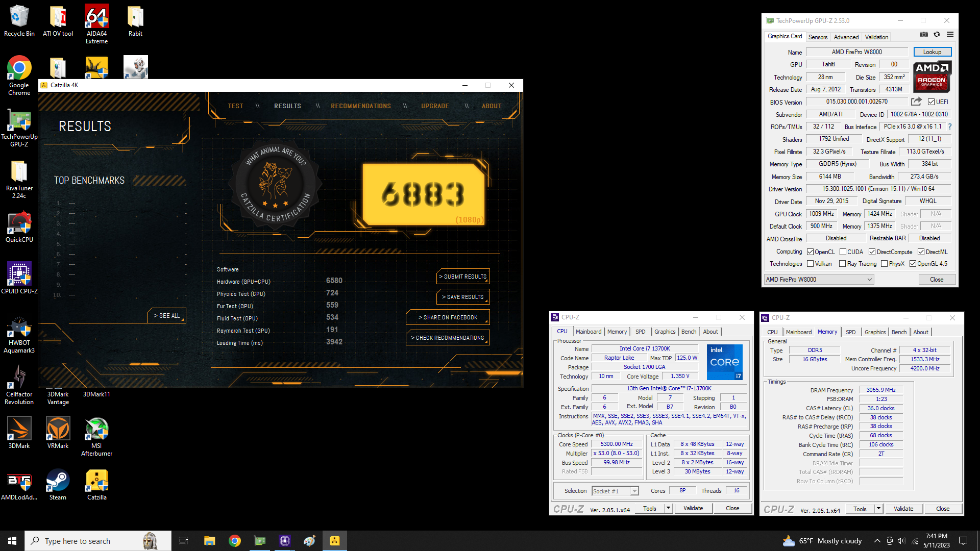This screenshot has width=980, height=551.
Task: Open volume control in system tray
Action: tap(901, 541)
